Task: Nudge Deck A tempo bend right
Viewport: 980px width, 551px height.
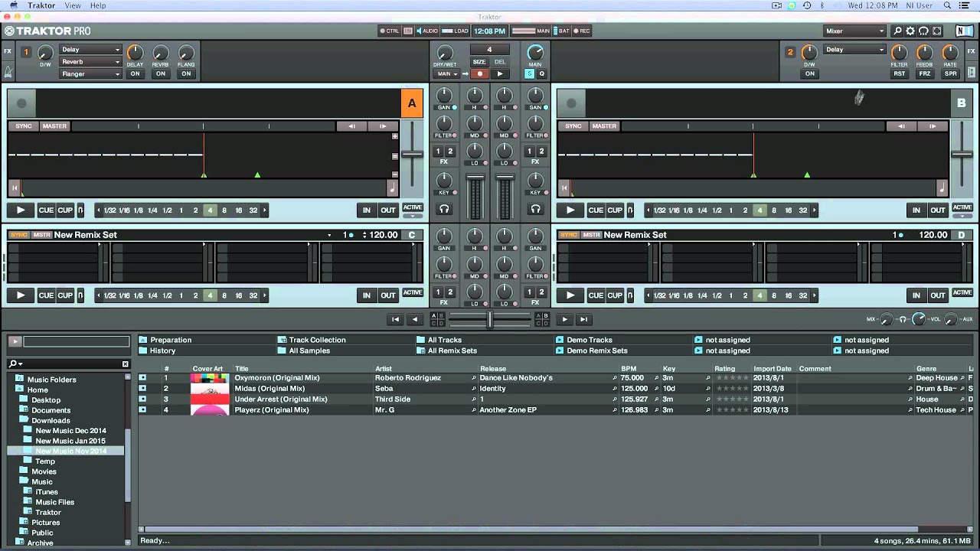Action: click(x=383, y=126)
